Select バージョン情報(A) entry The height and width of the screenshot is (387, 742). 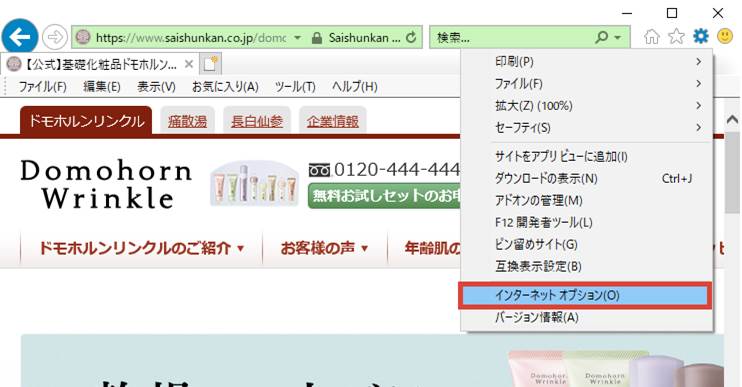586,317
